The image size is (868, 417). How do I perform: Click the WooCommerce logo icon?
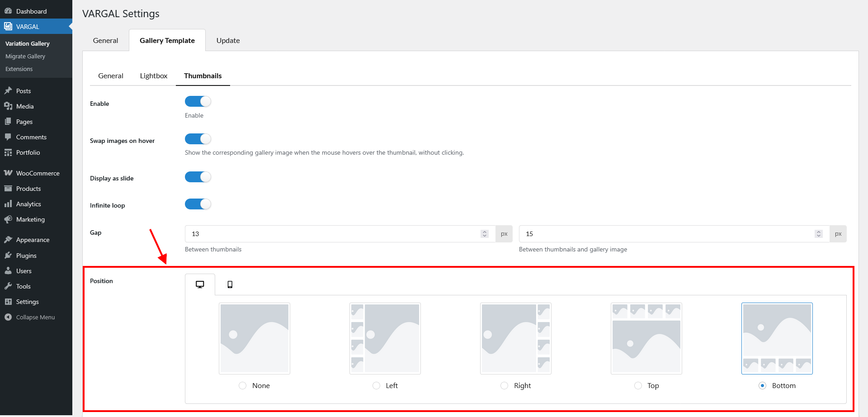(8, 173)
